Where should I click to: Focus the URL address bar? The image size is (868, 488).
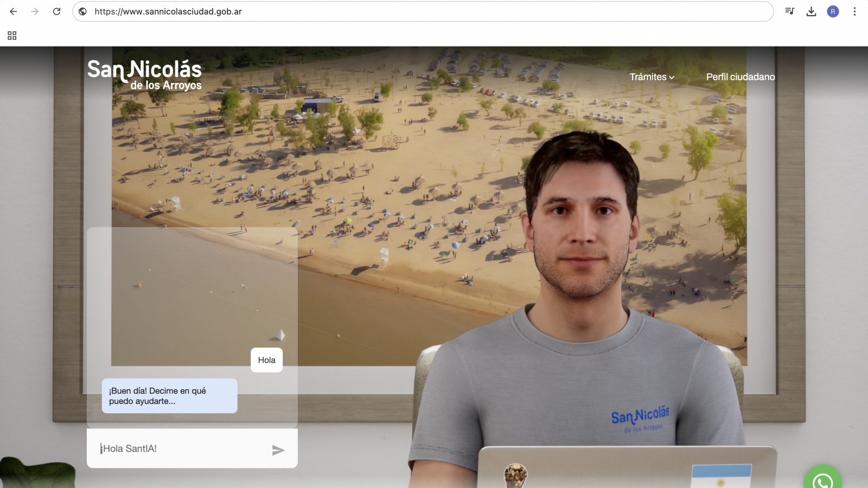pyautogui.click(x=423, y=11)
